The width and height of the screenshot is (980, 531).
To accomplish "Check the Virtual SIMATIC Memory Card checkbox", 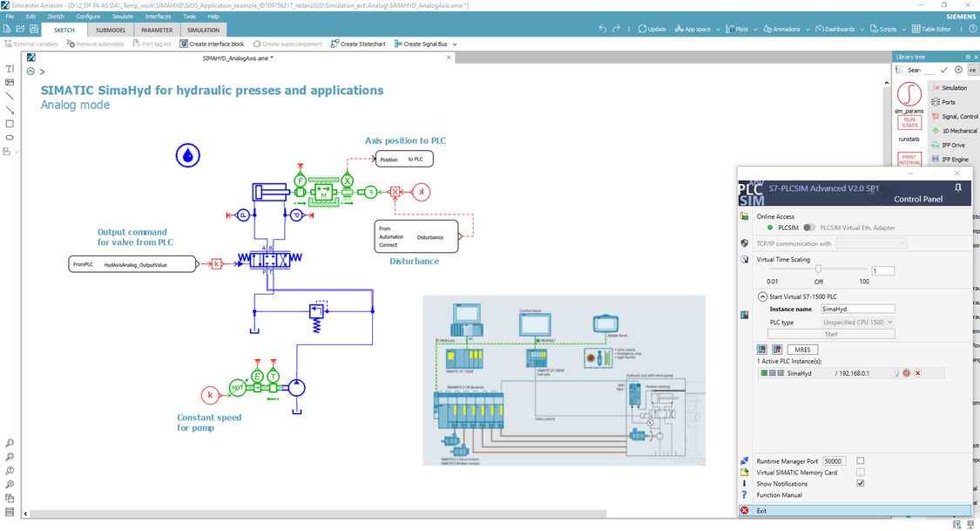I will (x=861, y=473).
